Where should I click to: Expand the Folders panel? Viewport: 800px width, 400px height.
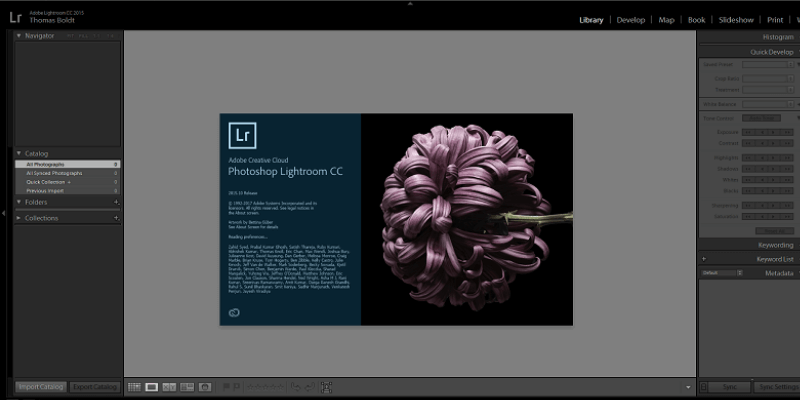coord(19,203)
